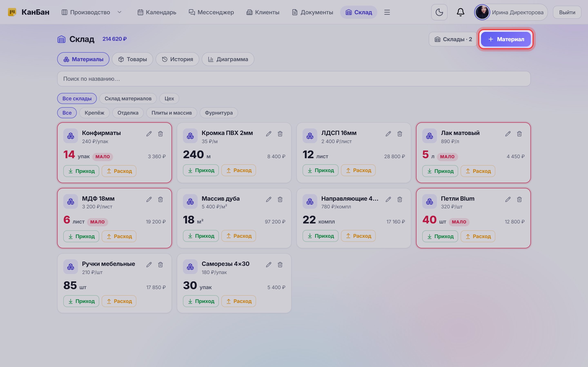Edit the Конфирматы material with the pencil icon
The width and height of the screenshot is (588, 367).
pos(149,134)
